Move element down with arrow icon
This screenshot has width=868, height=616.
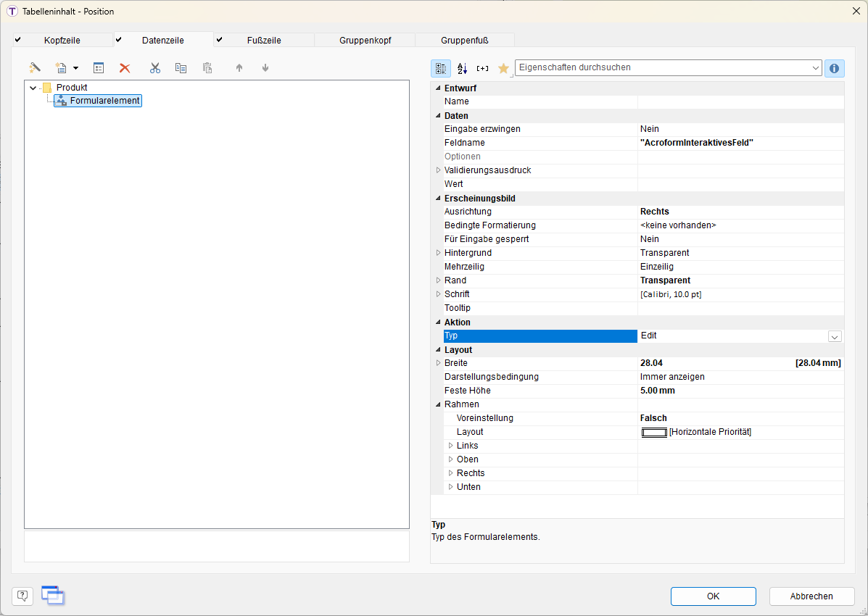[265, 67]
